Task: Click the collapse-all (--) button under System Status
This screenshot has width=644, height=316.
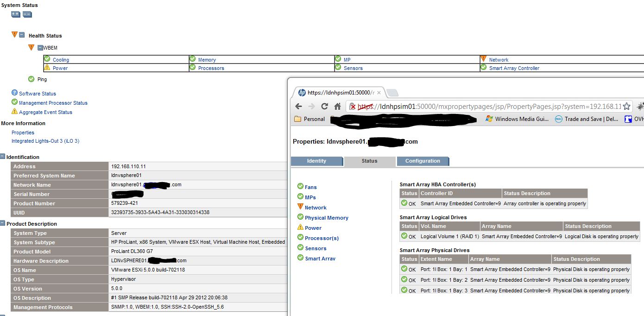Action: click(x=27, y=14)
